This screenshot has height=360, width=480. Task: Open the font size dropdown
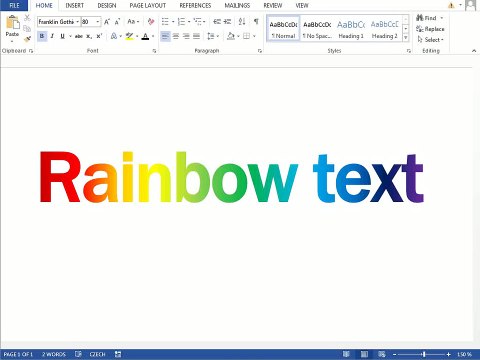pos(98,22)
